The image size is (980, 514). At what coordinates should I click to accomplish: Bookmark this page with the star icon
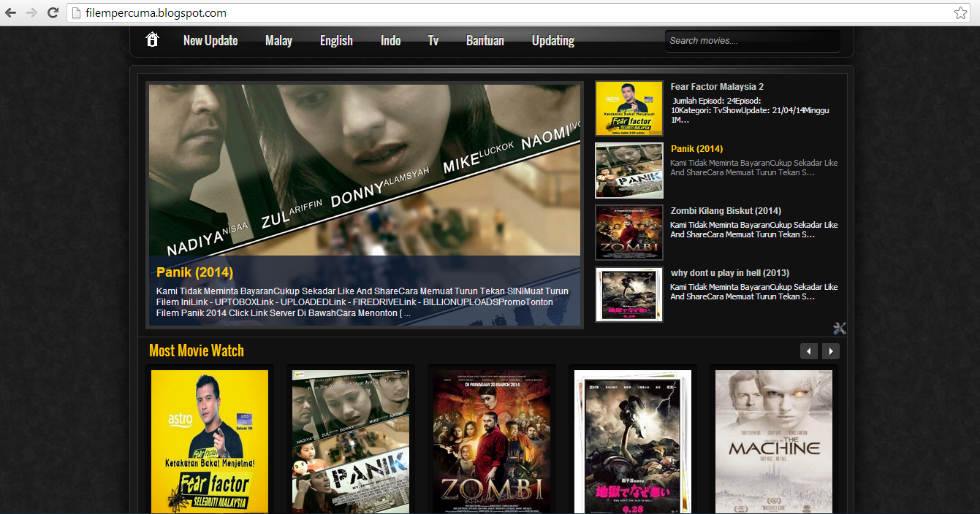[960, 12]
